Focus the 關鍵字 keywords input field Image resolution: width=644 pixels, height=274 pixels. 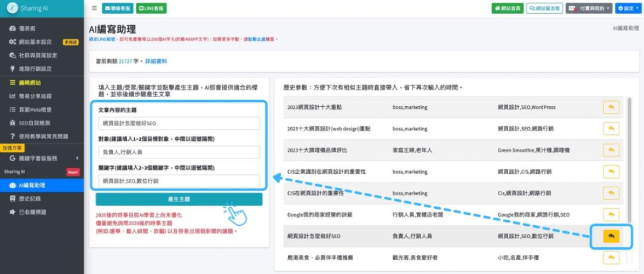(179, 181)
